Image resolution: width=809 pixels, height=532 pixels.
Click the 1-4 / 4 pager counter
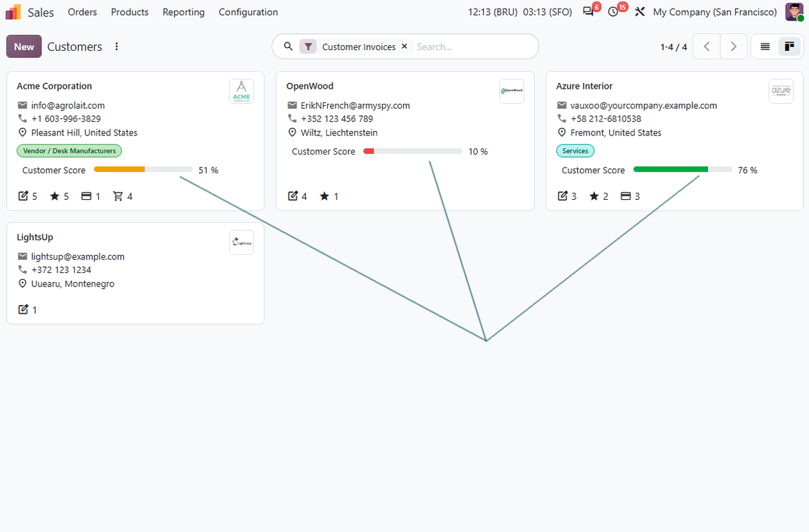673,47
